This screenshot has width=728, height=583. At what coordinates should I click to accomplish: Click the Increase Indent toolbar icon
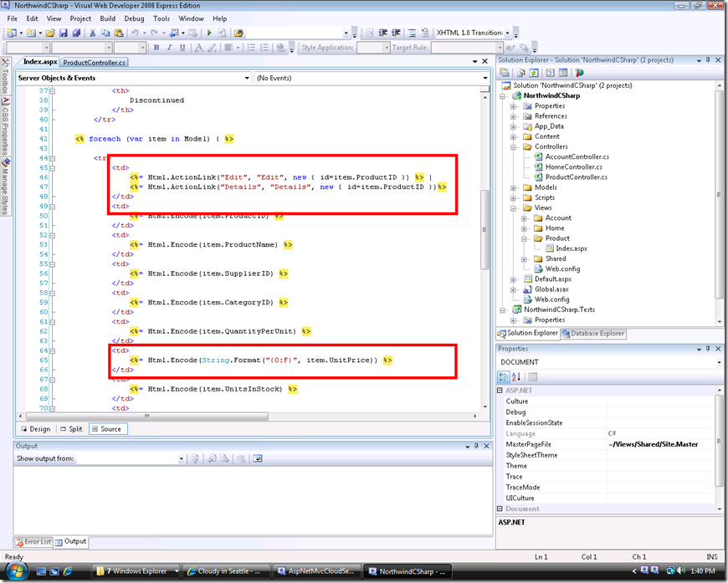(396, 33)
